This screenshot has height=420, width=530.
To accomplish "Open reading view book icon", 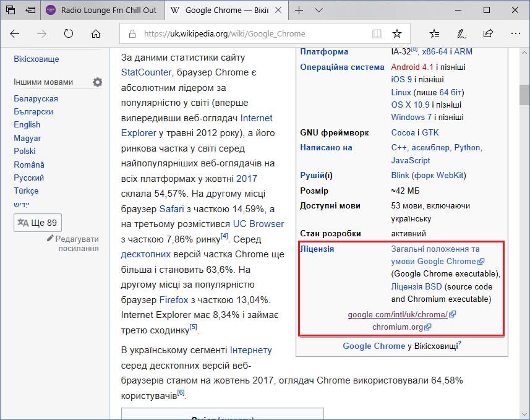I will click(x=377, y=33).
